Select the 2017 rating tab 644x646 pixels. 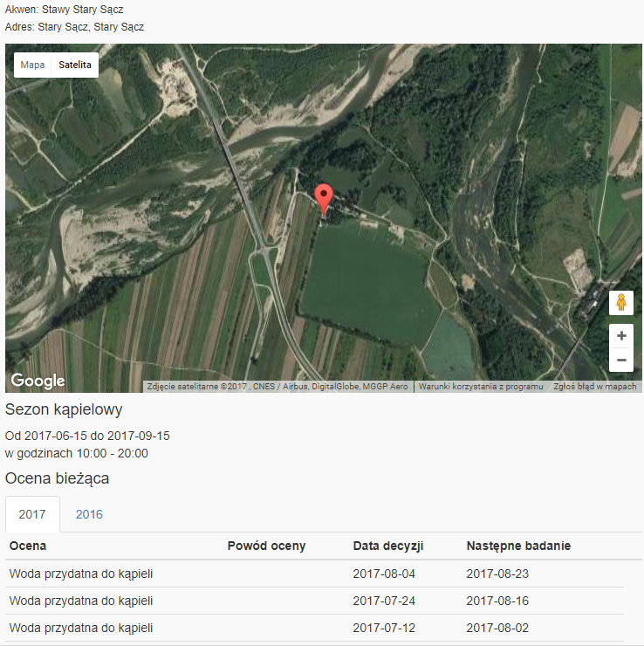(x=32, y=514)
